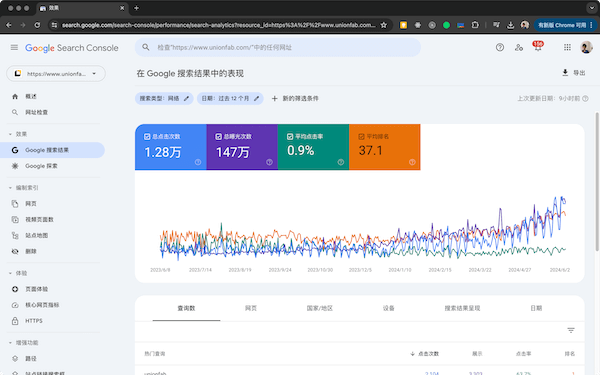Switch to the Dates tab
The height and width of the screenshot is (375, 600).
click(x=536, y=308)
